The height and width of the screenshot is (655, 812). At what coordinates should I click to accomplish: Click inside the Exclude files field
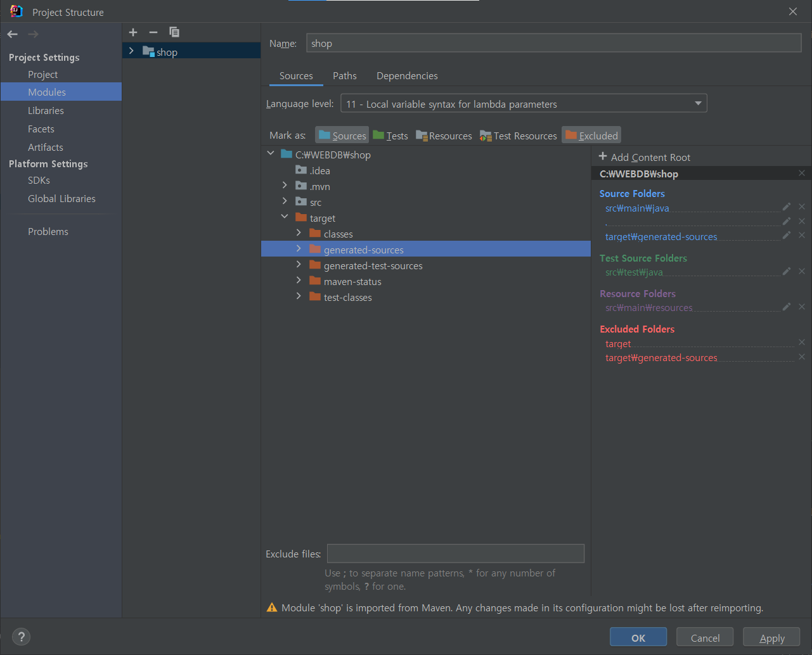tap(455, 553)
